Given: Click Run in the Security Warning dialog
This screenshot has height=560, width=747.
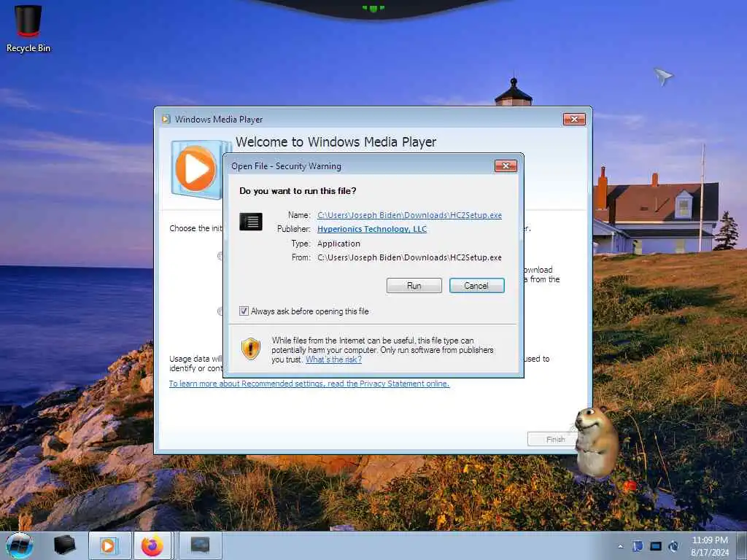Looking at the screenshot, I should click(414, 285).
